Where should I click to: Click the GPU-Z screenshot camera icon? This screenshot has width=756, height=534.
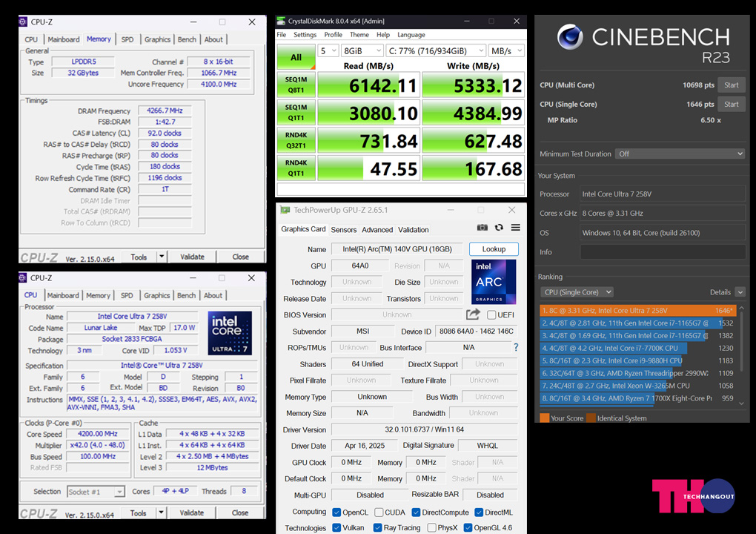(483, 228)
